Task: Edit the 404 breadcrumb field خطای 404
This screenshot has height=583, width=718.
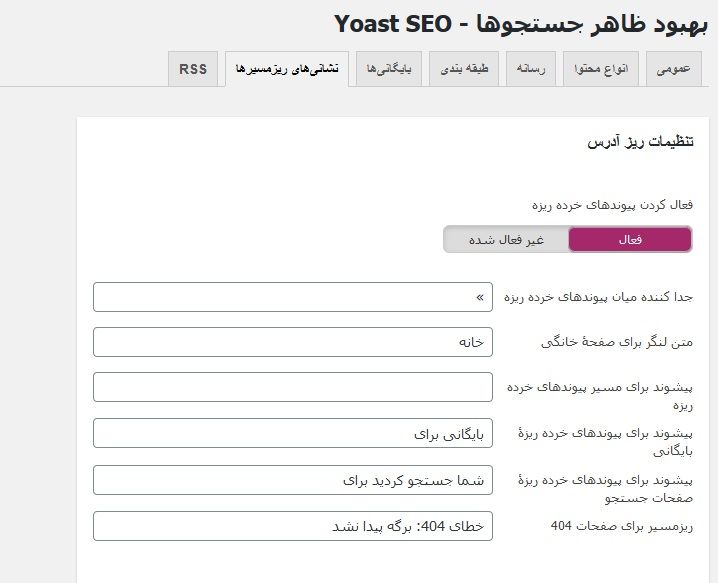Action: [x=293, y=526]
